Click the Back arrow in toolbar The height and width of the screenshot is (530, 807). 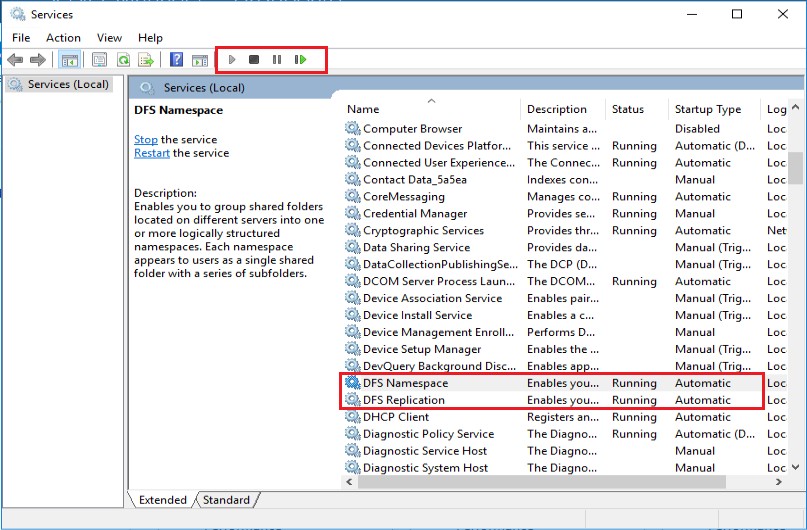coord(15,60)
